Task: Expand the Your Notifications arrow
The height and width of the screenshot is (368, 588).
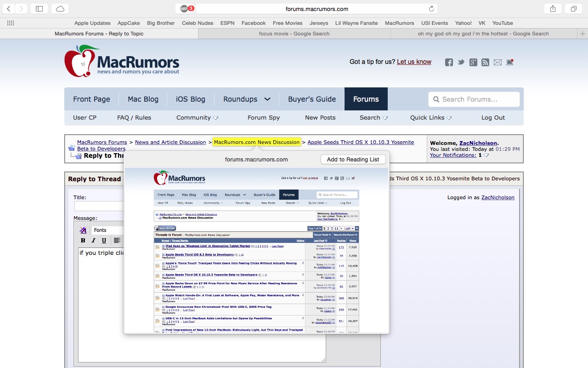Action: 486,155
